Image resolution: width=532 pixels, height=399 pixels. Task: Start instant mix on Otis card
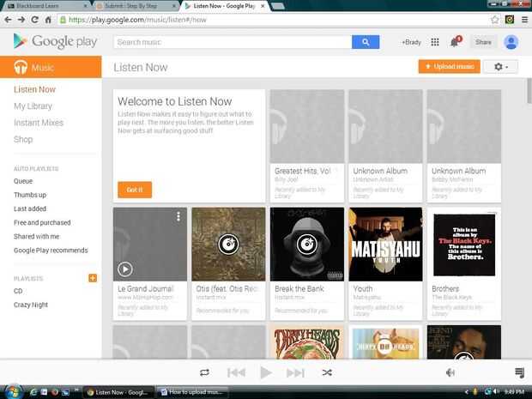point(228,244)
